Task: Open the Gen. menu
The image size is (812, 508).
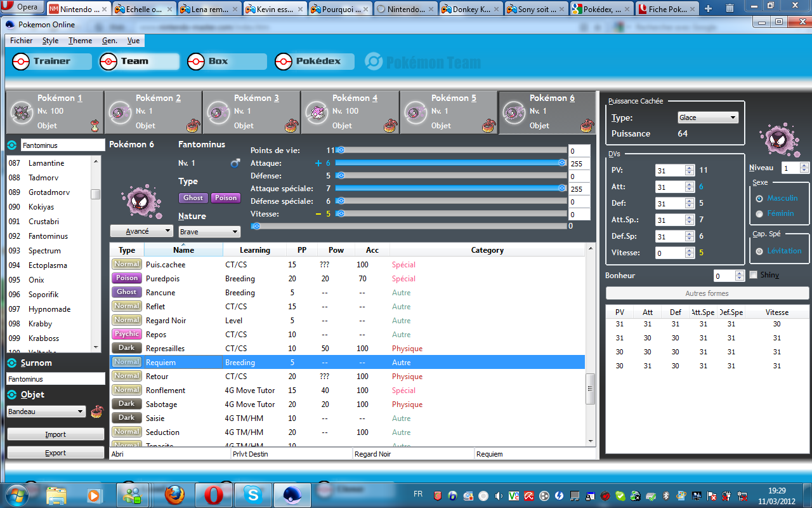Action: tap(110, 41)
